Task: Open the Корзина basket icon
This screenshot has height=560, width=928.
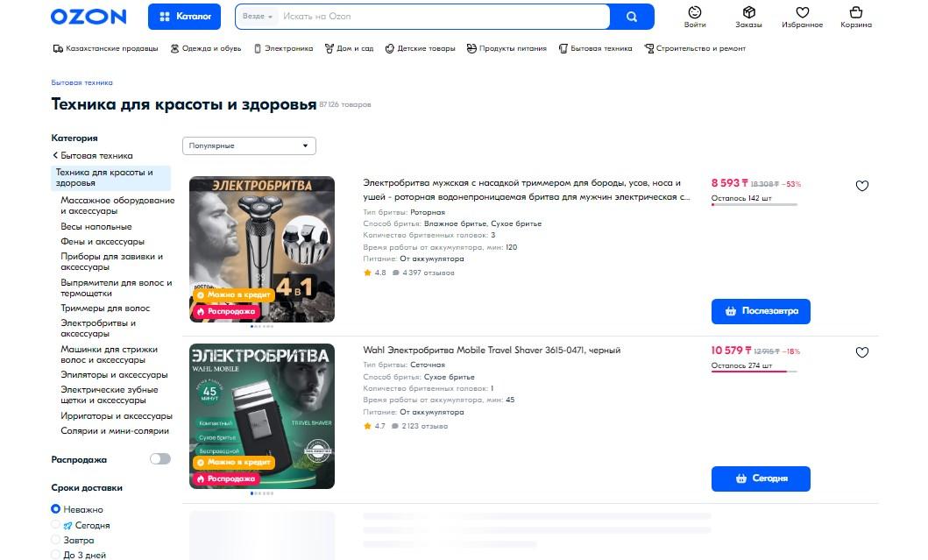Action: (x=856, y=12)
